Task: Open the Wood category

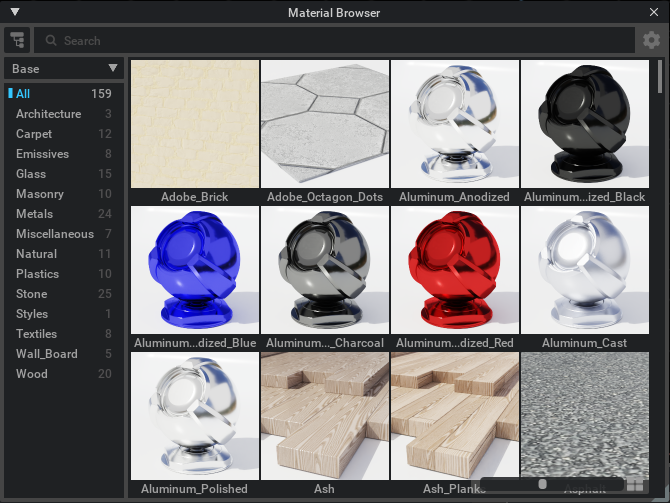Action: coord(31,374)
